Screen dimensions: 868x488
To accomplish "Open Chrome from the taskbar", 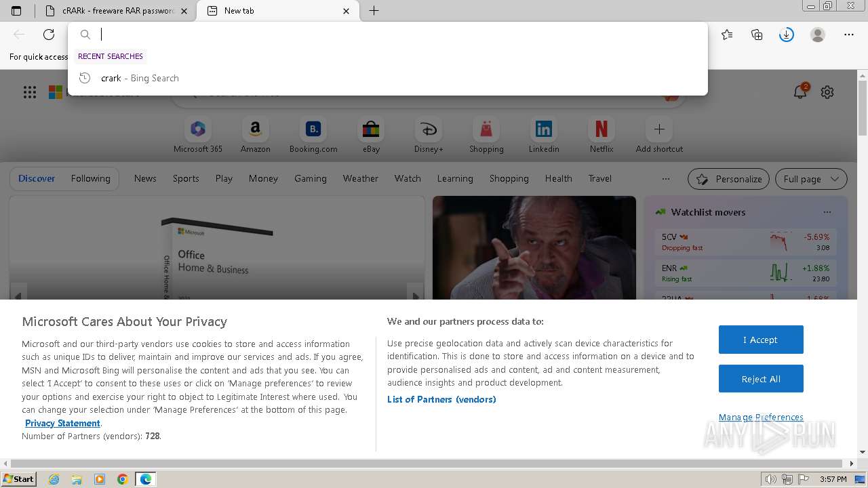I will pyautogui.click(x=122, y=479).
